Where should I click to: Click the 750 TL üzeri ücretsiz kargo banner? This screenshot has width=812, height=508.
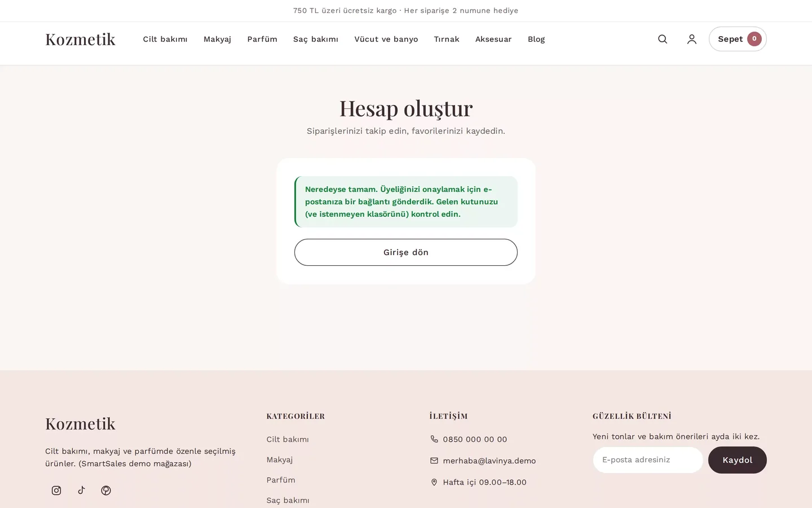tap(406, 11)
